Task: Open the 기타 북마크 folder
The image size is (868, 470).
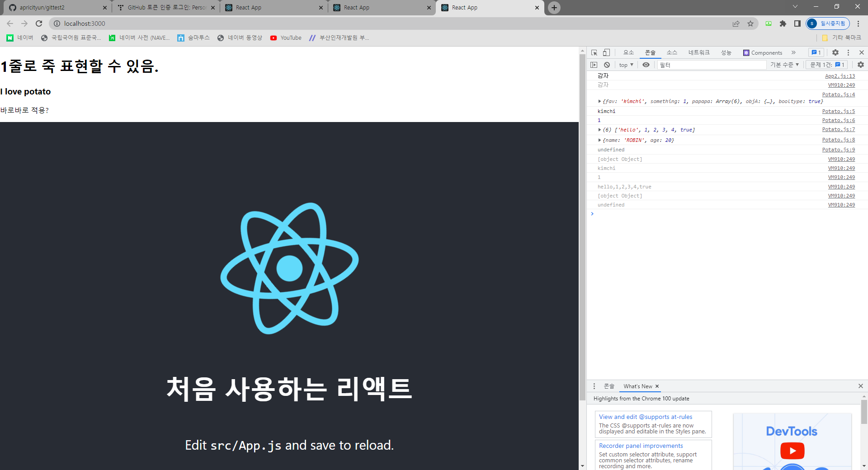Action: pyautogui.click(x=841, y=38)
